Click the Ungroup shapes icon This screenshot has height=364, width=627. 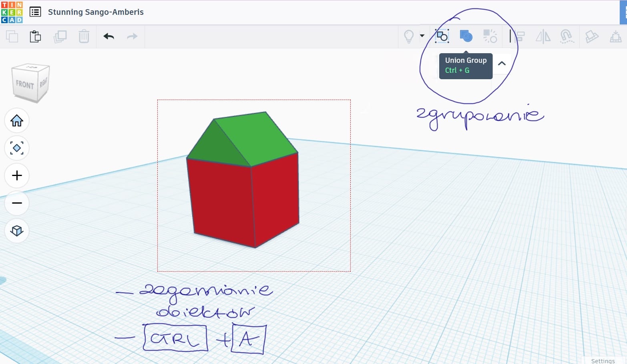point(490,36)
